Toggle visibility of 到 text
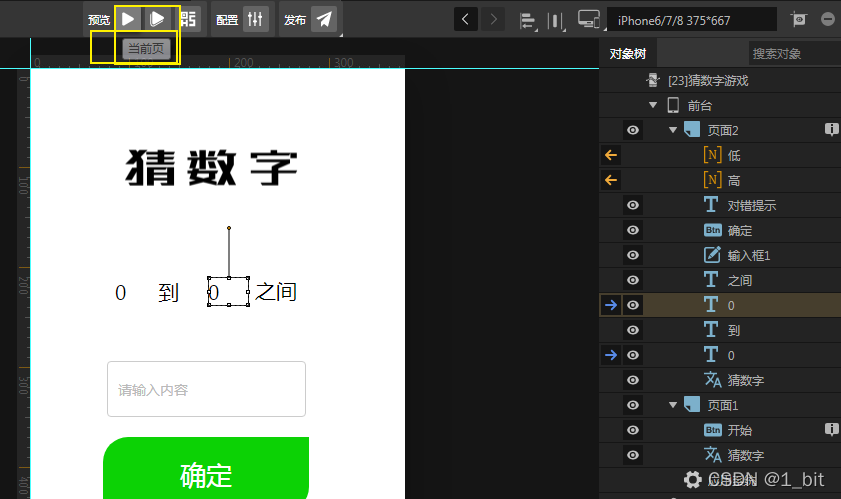 coord(633,330)
